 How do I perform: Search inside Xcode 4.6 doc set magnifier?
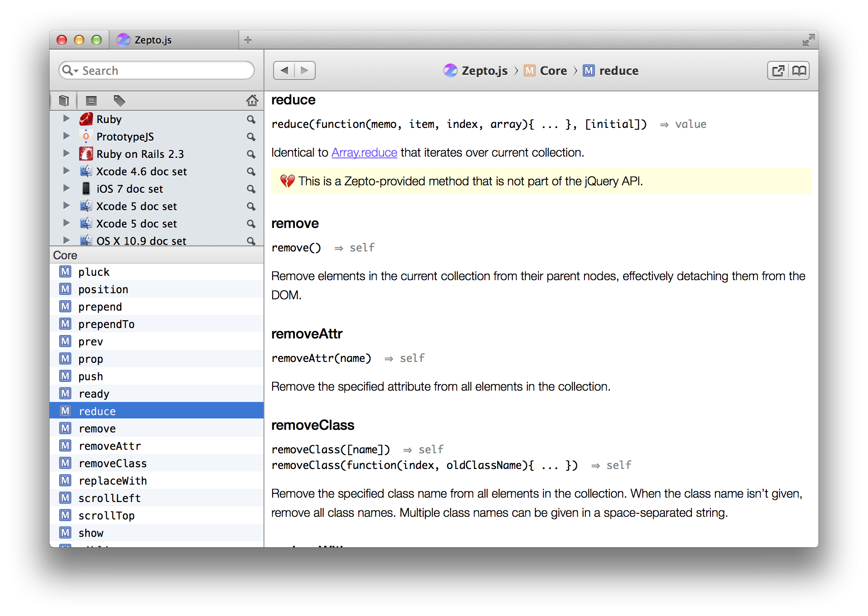(x=251, y=171)
